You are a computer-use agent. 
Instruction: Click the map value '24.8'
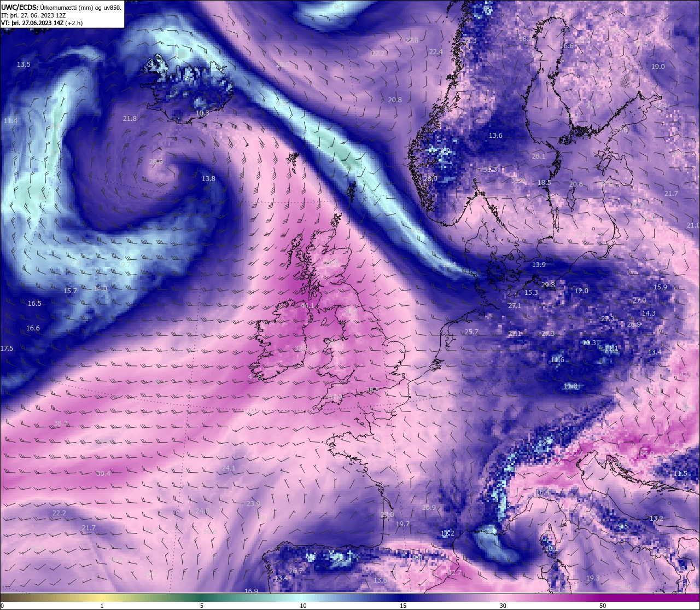(202, 511)
